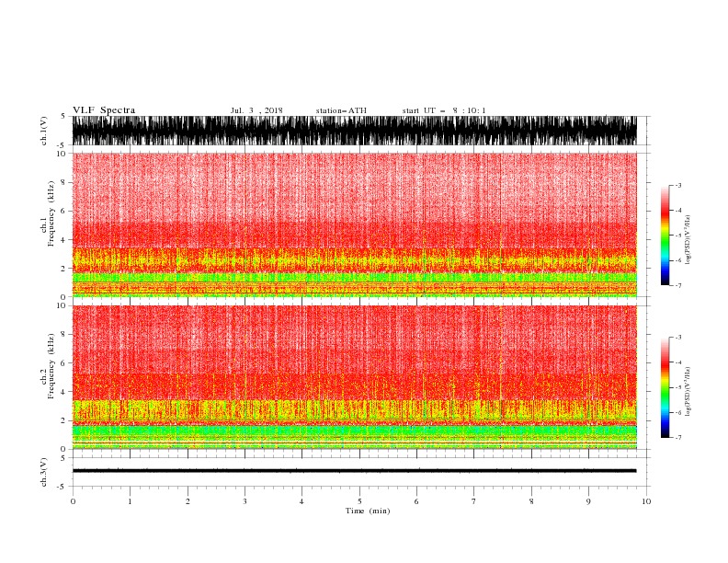Click the "10" tick on ch.1 frequency axis
This screenshot has width=728, height=563.
[x=62, y=154]
